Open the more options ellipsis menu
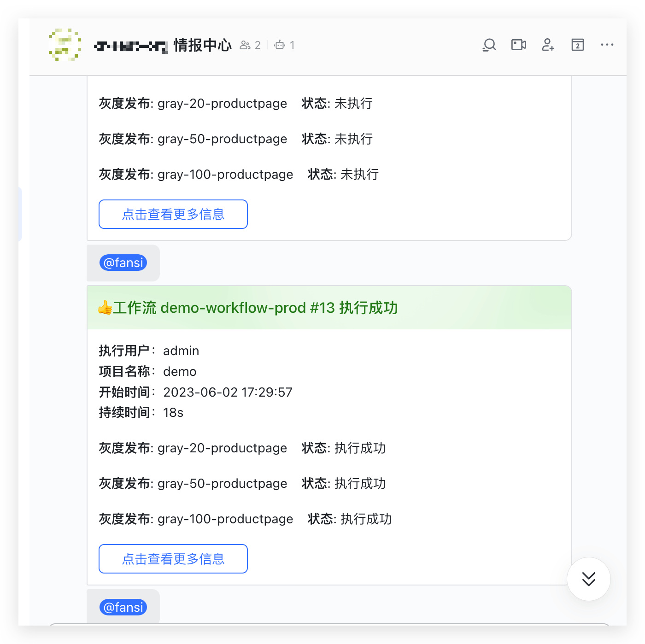 [607, 45]
